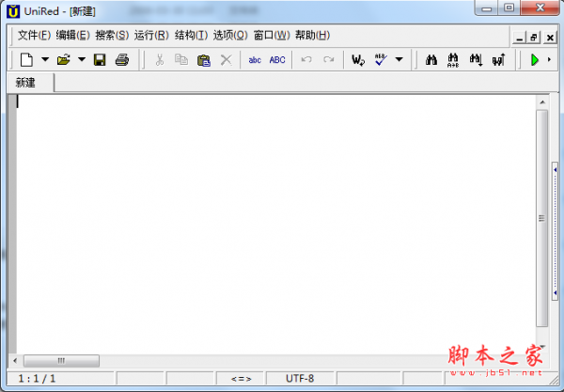Open the 搜索(S) menu
This screenshot has width=564, height=392.
click(x=112, y=35)
